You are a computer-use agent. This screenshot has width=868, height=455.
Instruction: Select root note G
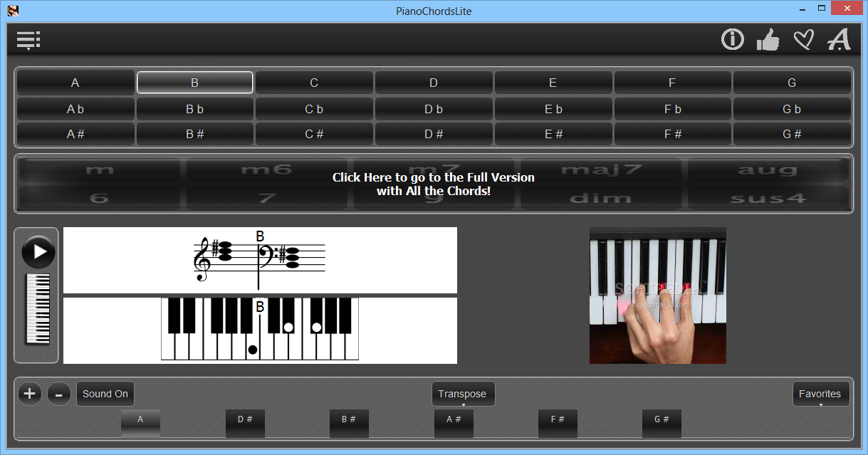(x=792, y=83)
